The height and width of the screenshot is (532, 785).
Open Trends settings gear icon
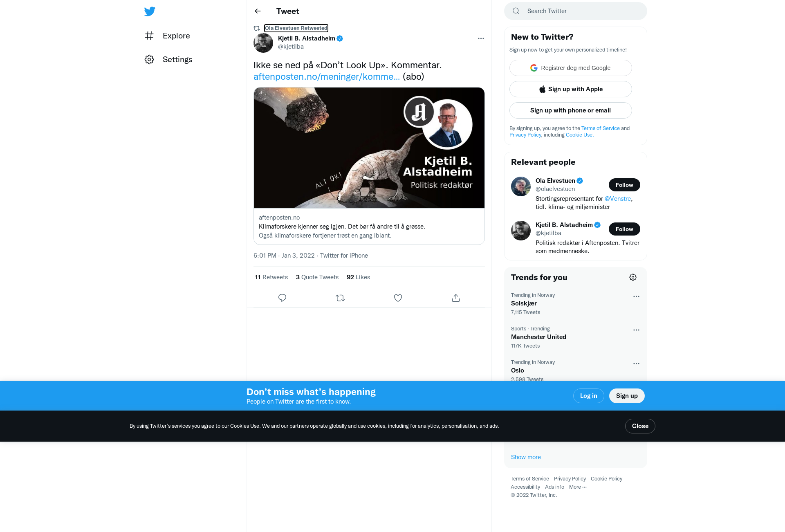click(x=633, y=277)
